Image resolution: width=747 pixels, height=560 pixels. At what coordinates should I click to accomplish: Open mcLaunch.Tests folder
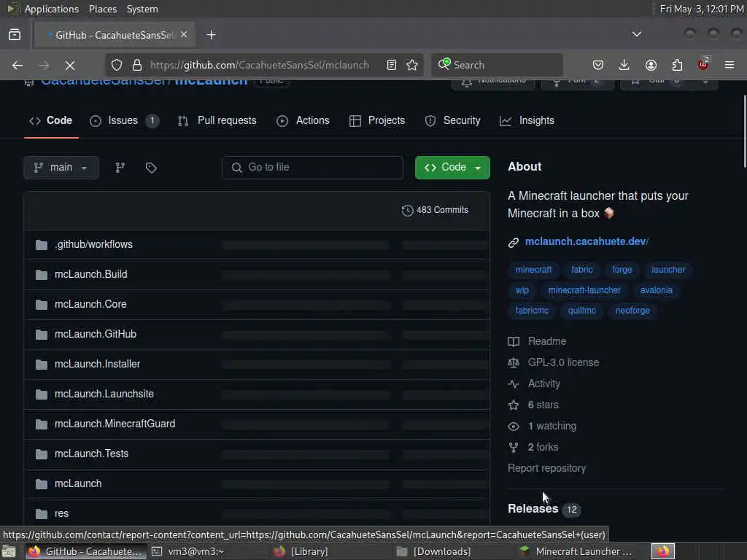(91, 454)
